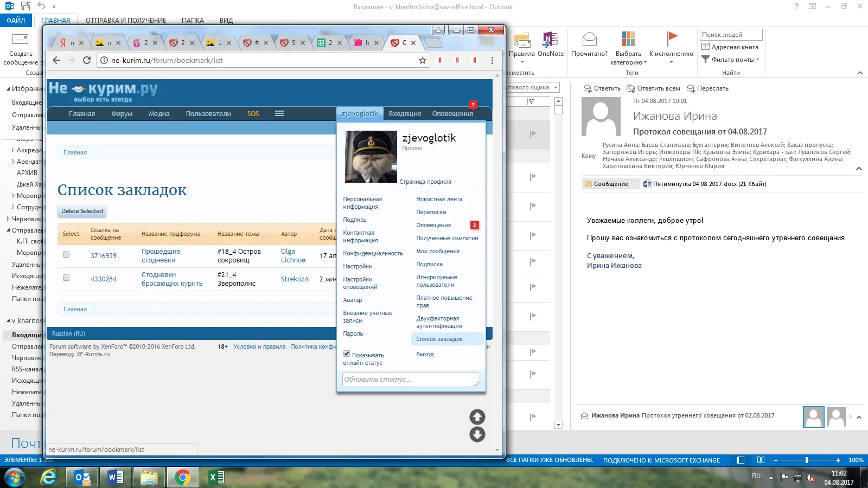The image size is (868, 488).
Task: Open the ФАЙЛ tab in Outlook
Action: [x=16, y=20]
